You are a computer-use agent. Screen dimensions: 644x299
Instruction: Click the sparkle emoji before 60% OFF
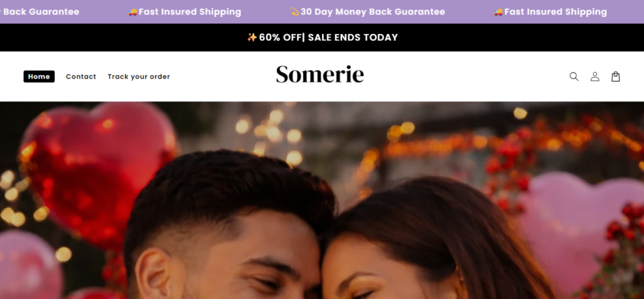point(252,37)
